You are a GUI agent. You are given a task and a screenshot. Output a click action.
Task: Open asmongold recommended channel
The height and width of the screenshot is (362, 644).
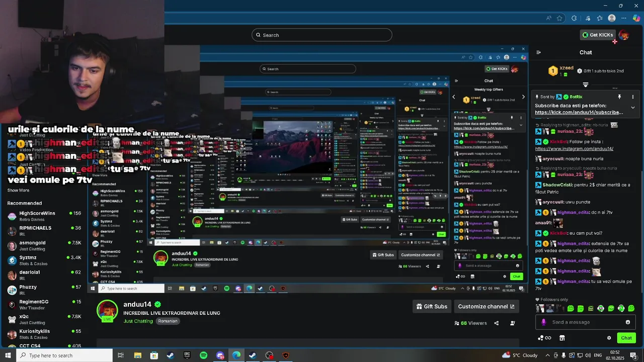coord(44,245)
